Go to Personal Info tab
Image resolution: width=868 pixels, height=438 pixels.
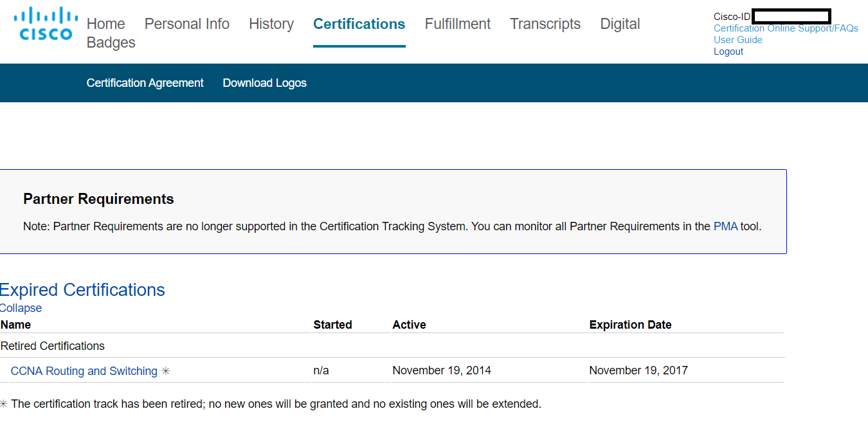pos(186,24)
